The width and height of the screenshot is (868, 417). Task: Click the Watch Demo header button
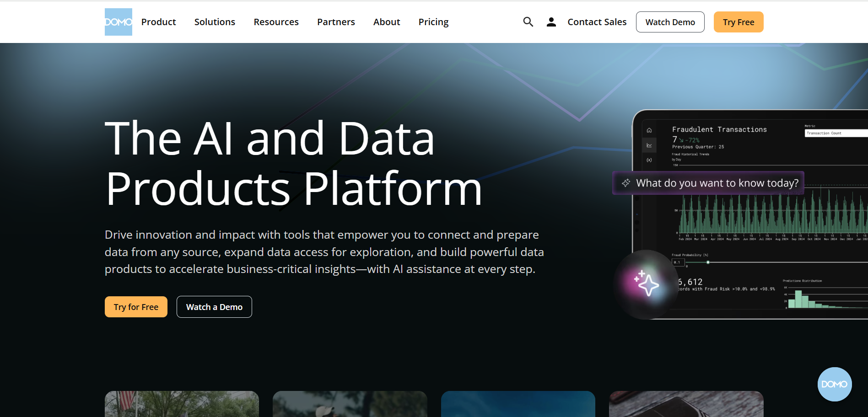pos(670,22)
